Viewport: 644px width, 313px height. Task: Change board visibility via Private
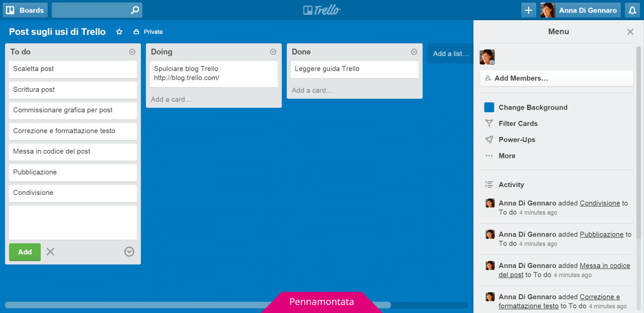pos(148,32)
